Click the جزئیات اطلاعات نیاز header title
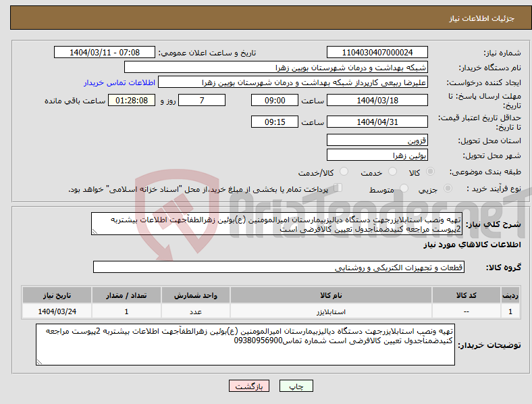The image size is (532, 404). point(481,18)
